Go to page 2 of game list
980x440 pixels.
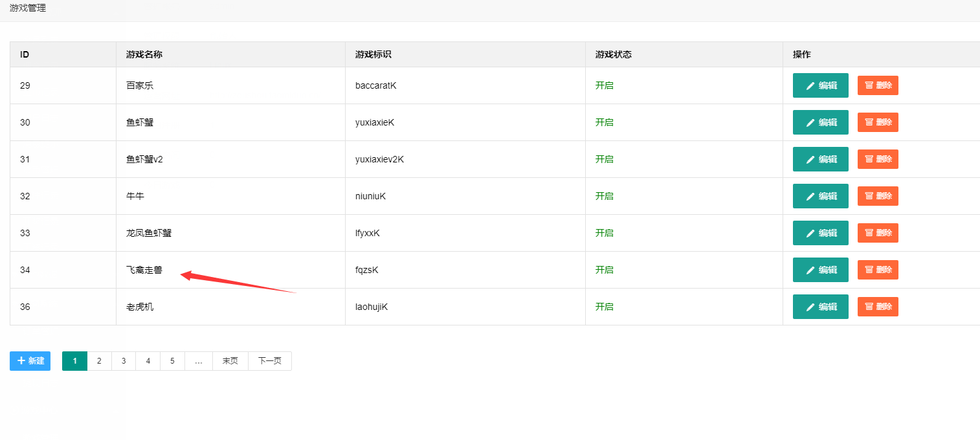(x=99, y=361)
